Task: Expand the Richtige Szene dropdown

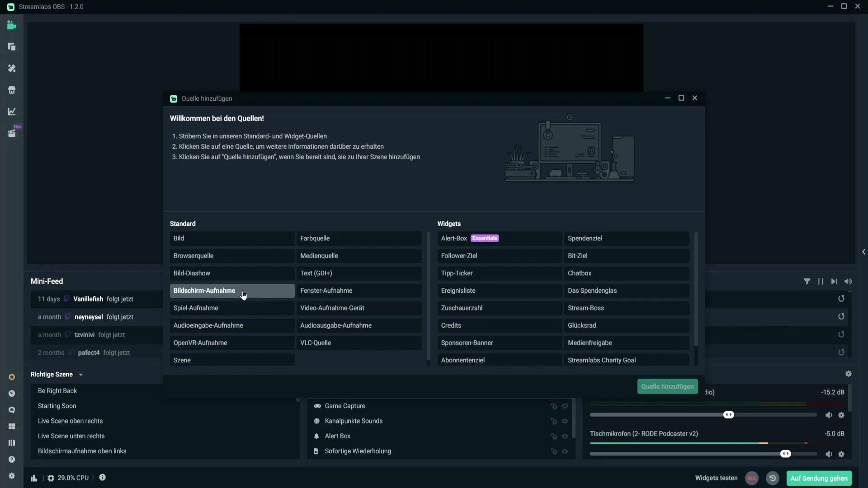Action: (80, 374)
